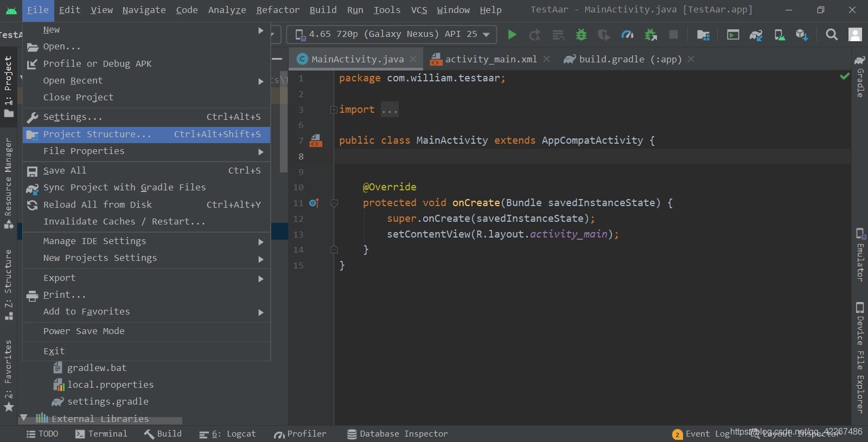
Task: Click the Run with Coverage icon
Action: pyautogui.click(x=604, y=35)
